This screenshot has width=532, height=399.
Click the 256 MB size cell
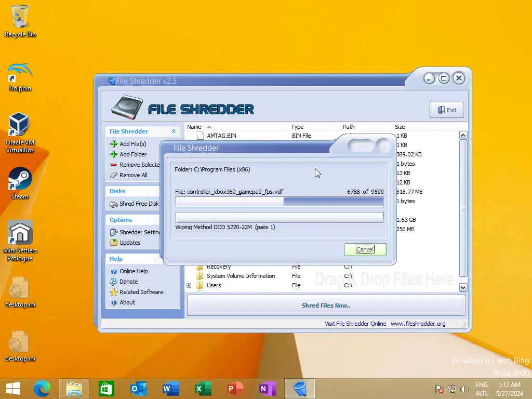tap(405, 229)
